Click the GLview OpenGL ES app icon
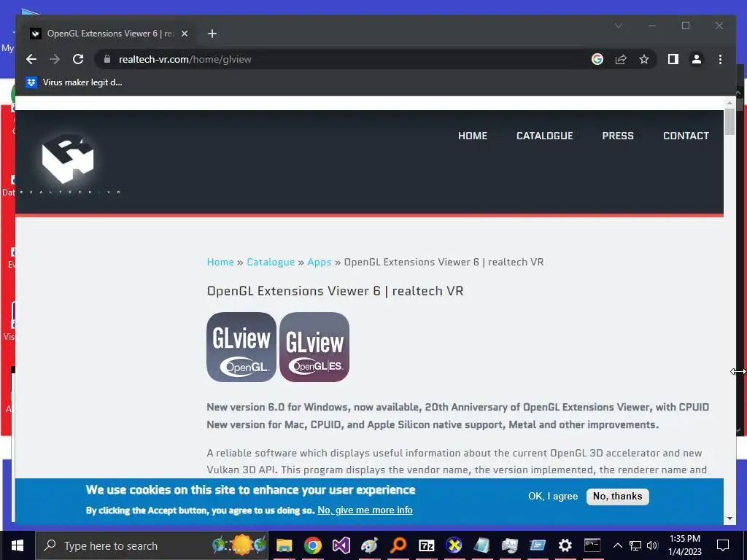Screen dimensions: 747x560 click(314, 346)
